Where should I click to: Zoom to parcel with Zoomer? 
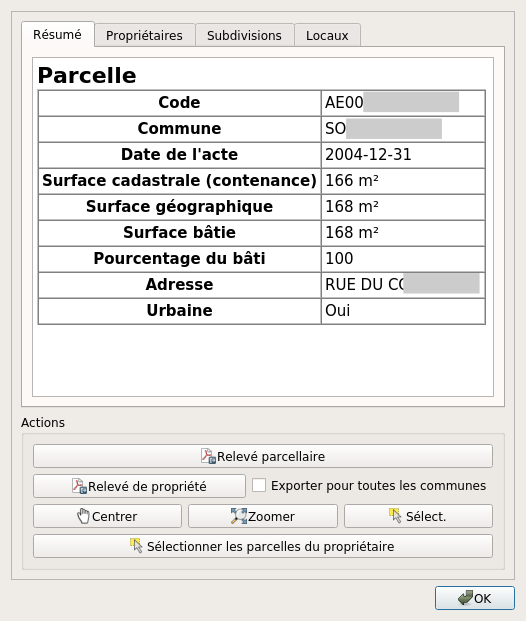[x=263, y=516]
